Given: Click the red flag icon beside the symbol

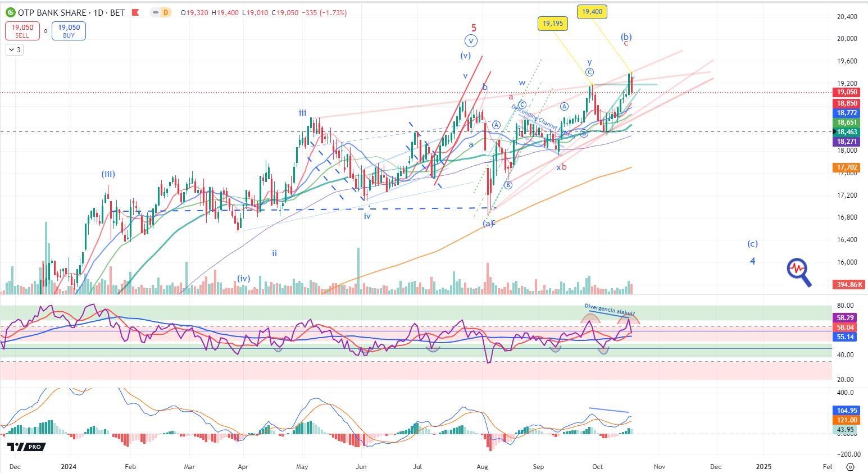Looking at the screenshot, I should tap(135, 12).
